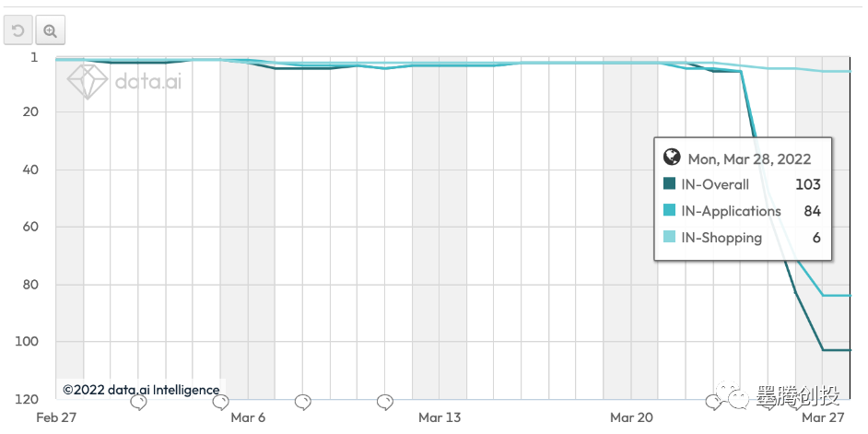Click the IN-Overall dark teal color swatch

pos(670,184)
